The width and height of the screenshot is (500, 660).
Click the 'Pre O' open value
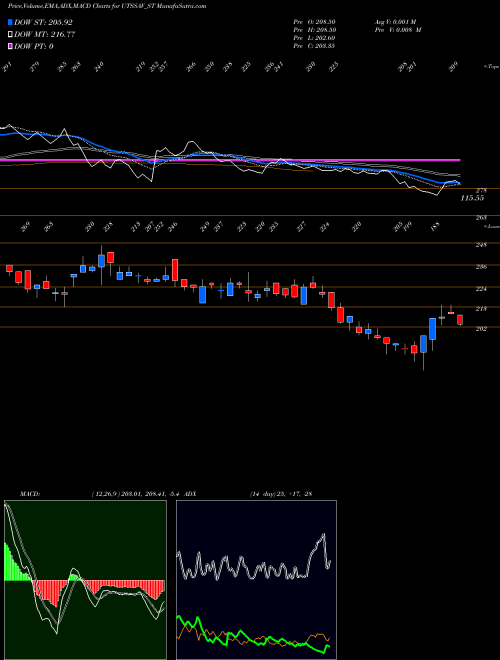point(314,21)
